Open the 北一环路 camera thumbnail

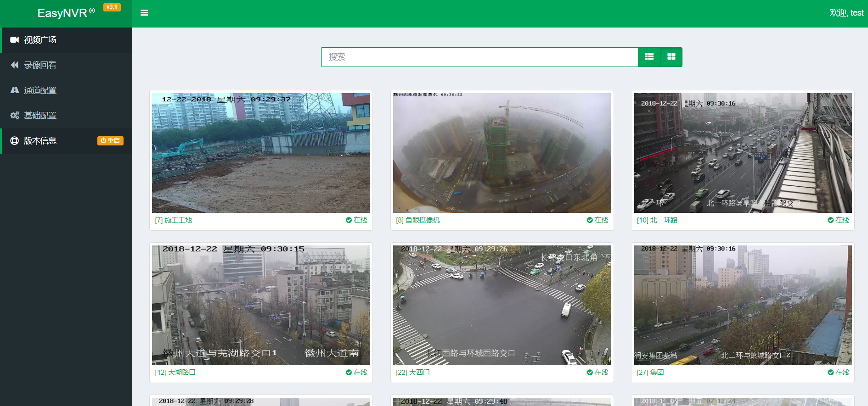point(743,153)
